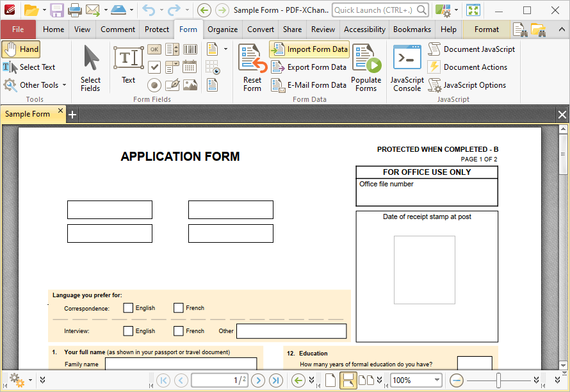The height and width of the screenshot is (392, 570).
Task: Click the Undo arrow
Action: [x=149, y=10]
